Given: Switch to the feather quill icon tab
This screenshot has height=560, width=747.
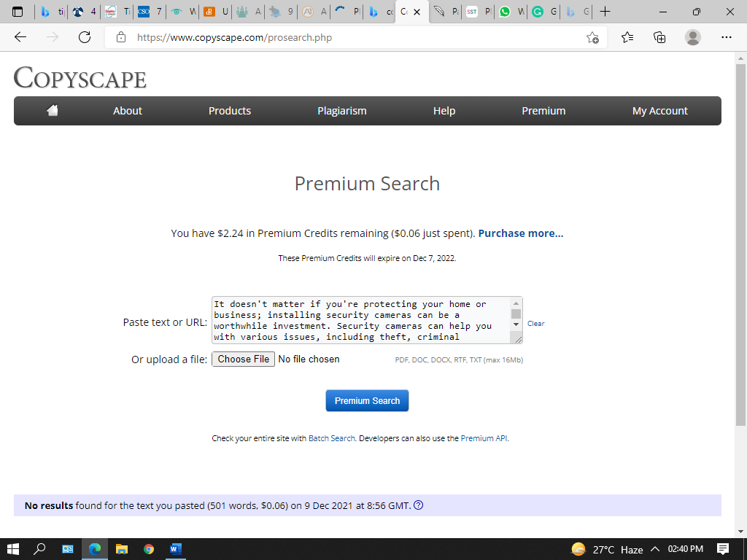Looking at the screenshot, I should [445, 12].
